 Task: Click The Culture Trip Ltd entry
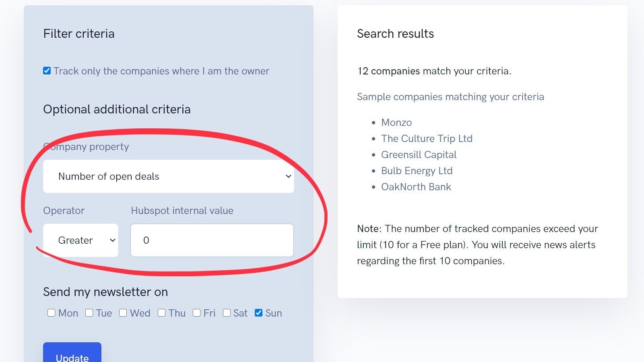427,138
